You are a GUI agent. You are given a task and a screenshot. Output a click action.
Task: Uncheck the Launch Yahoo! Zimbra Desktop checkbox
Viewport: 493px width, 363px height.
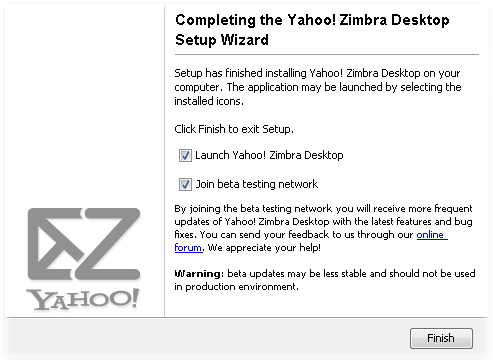185,155
